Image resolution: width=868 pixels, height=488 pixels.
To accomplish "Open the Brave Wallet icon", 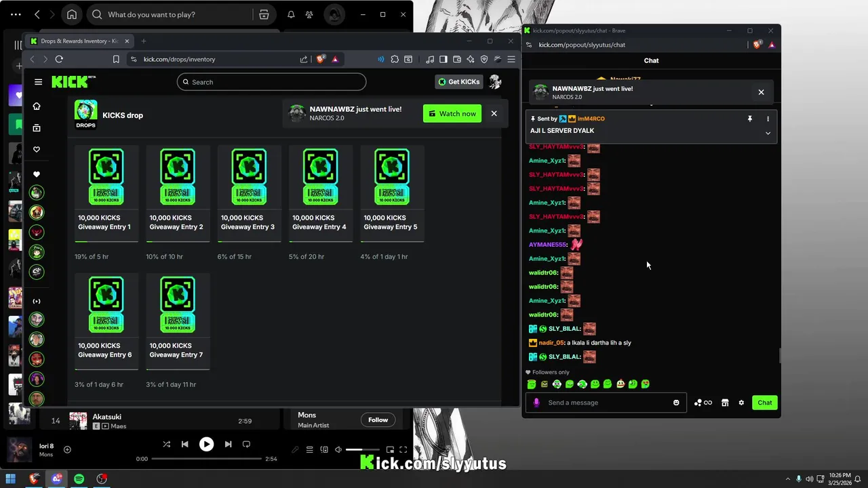I will pyautogui.click(x=457, y=60).
